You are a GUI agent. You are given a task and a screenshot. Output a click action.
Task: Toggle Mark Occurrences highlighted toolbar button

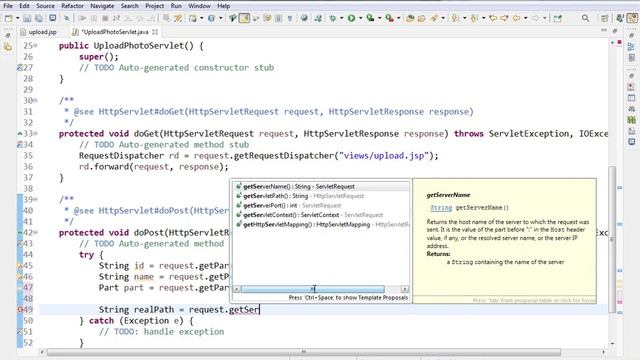(x=244, y=18)
